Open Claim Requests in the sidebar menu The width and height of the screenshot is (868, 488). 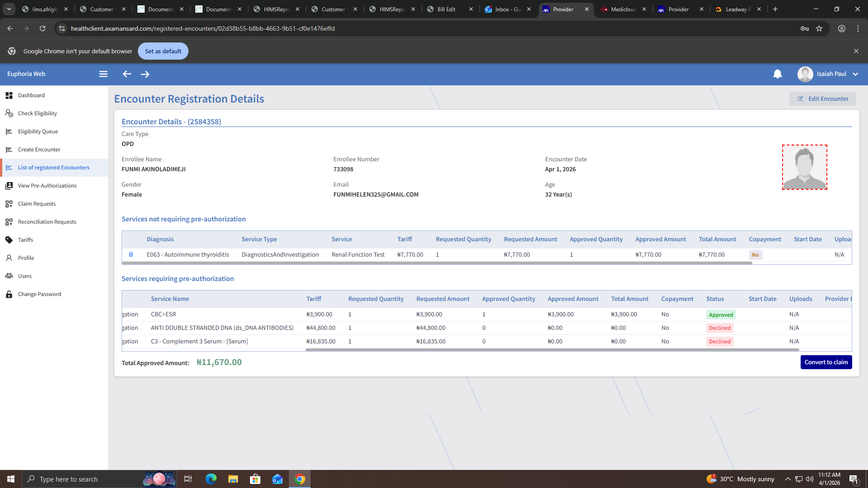tap(37, 204)
